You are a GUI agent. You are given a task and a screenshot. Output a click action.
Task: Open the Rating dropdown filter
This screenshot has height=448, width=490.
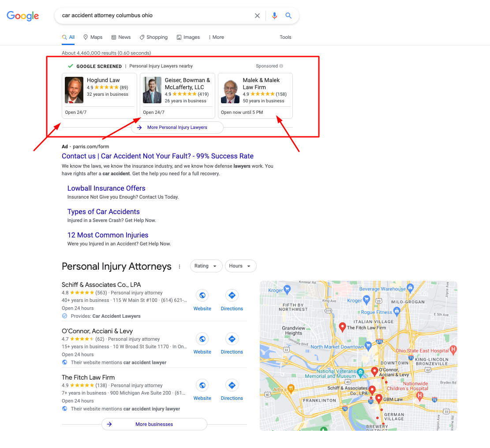click(206, 266)
